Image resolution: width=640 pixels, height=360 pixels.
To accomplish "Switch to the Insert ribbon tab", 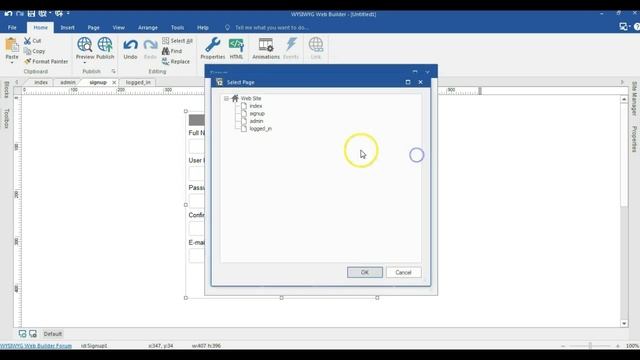I will click(x=67, y=27).
